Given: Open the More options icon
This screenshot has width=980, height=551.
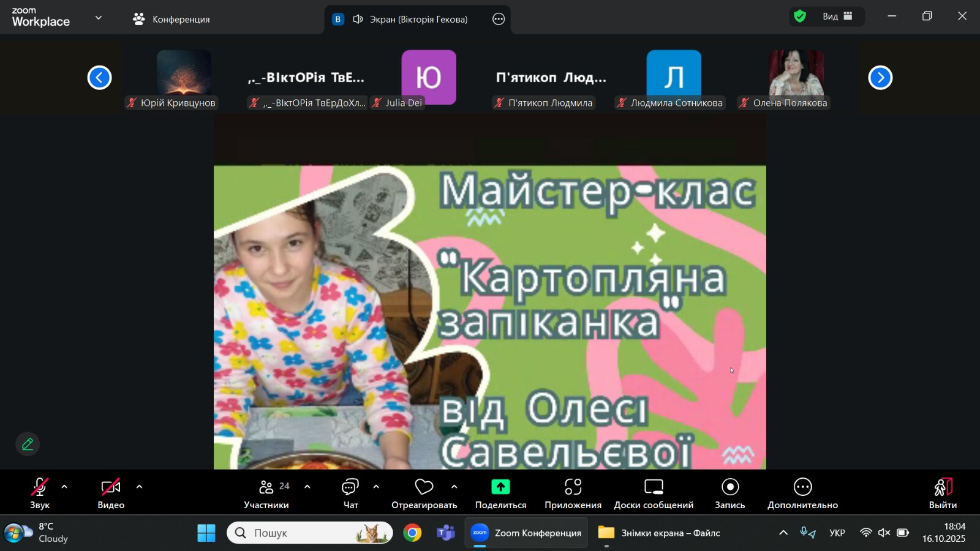Looking at the screenshot, I should [x=802, y=487].
